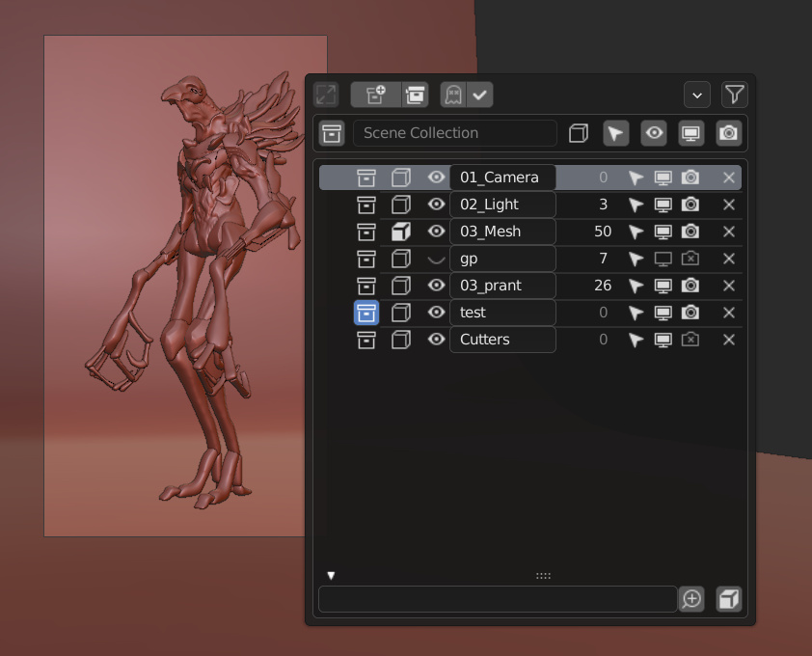Remove the 01_Camera collection with X
This screenshot has width=812, height=656.
tap(729, 178)
